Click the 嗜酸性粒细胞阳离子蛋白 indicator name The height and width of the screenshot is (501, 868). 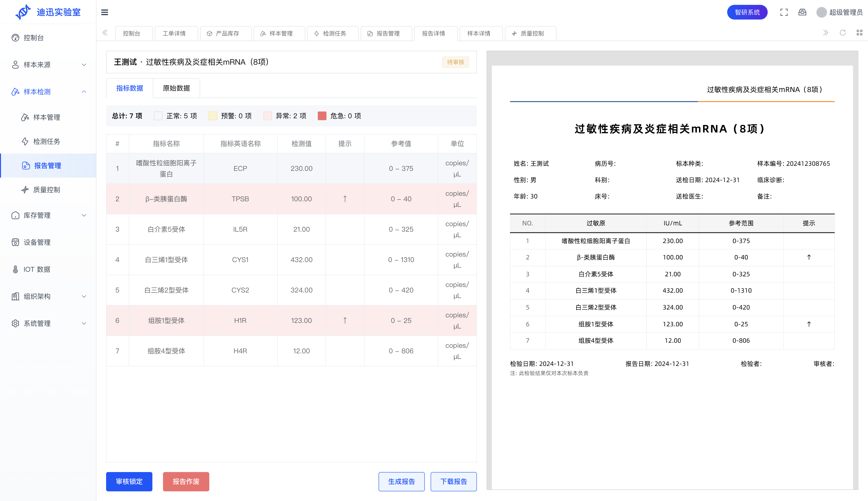166,169
